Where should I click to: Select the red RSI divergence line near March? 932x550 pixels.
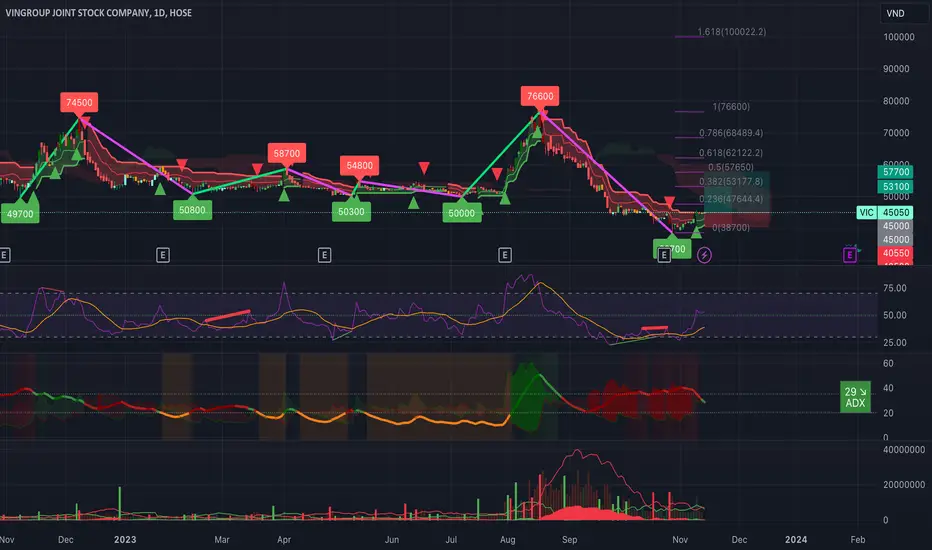227,316
